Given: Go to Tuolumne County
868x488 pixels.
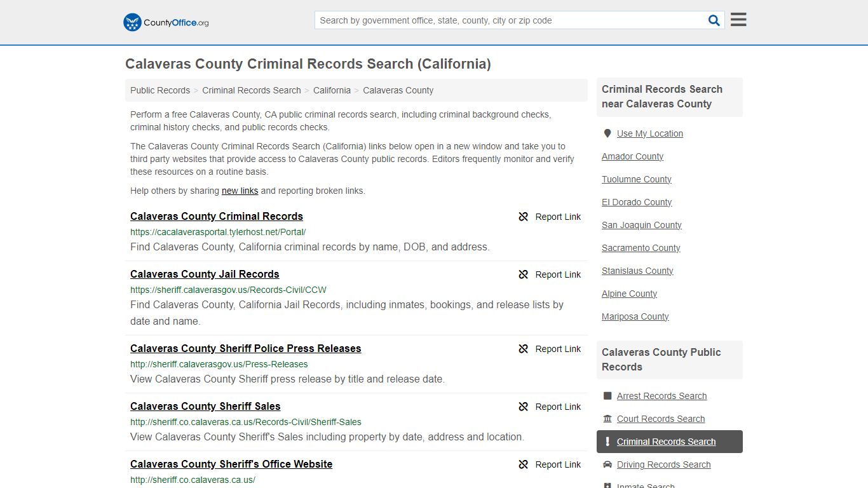Looking at the screenshot, I should [x=637, y=179].
